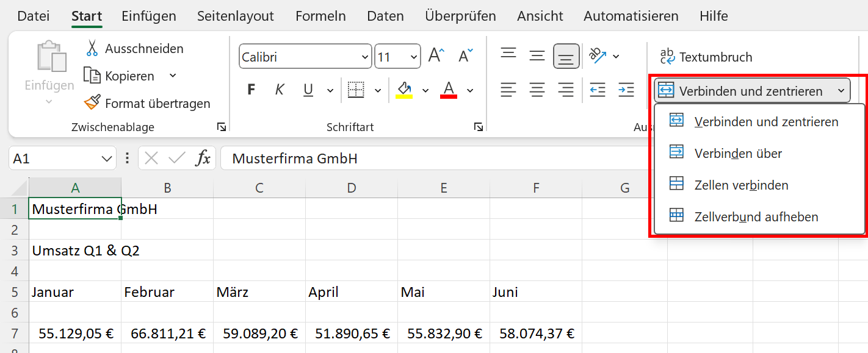Choose Verbinden über from the menu

759,153
